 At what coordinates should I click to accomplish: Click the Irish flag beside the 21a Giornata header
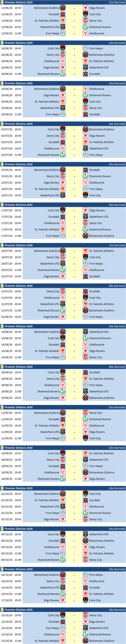pyautogui.click(x=2, y=2)
